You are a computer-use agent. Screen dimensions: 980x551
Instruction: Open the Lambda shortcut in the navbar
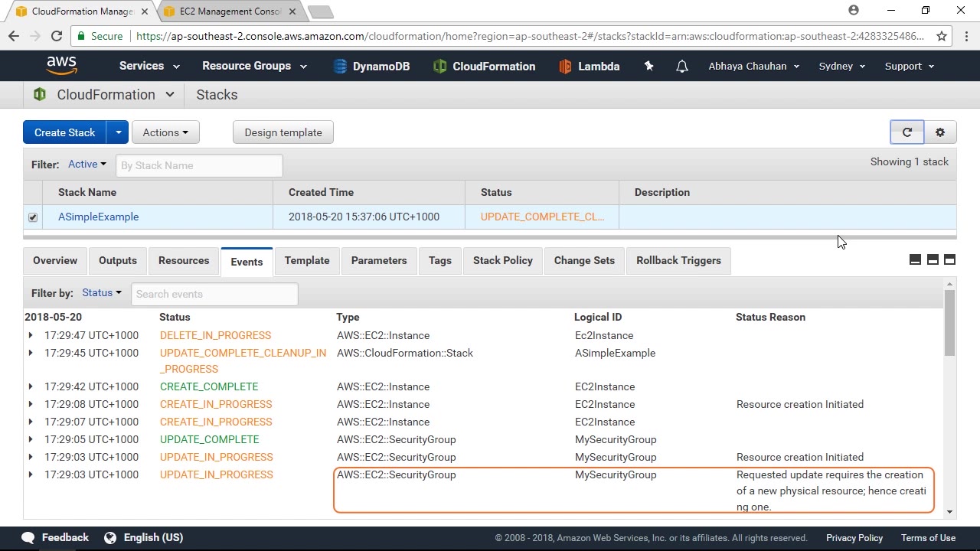tap(589, 67)
